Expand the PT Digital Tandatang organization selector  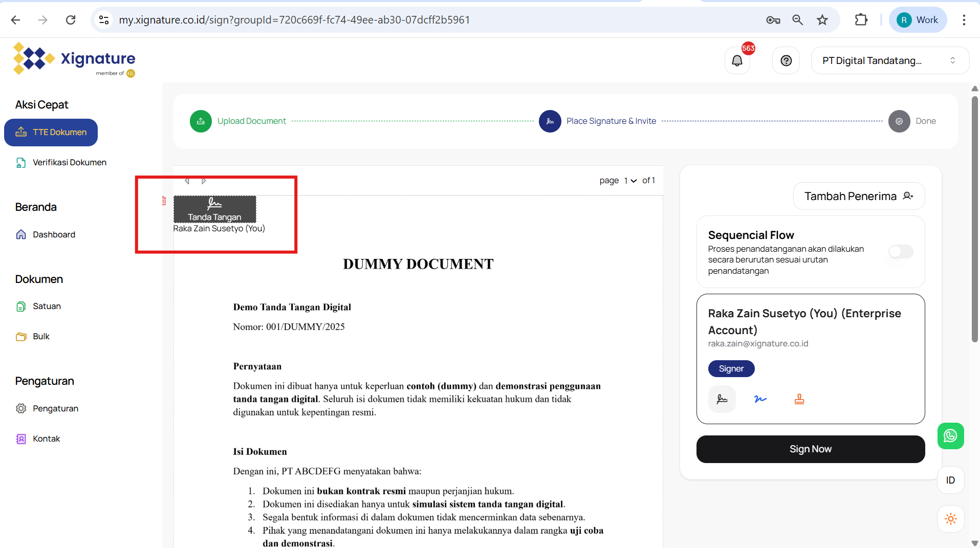point(889,61)
